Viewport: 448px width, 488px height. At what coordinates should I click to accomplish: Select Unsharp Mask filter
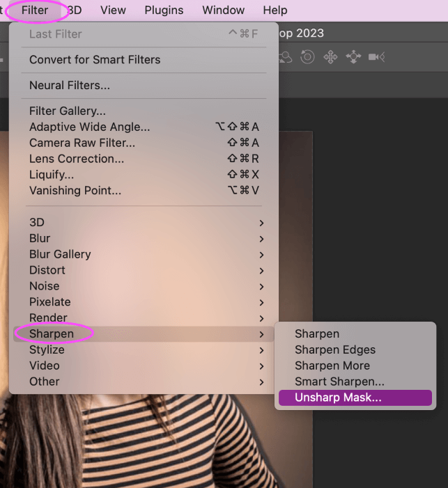tap(355, 398)
